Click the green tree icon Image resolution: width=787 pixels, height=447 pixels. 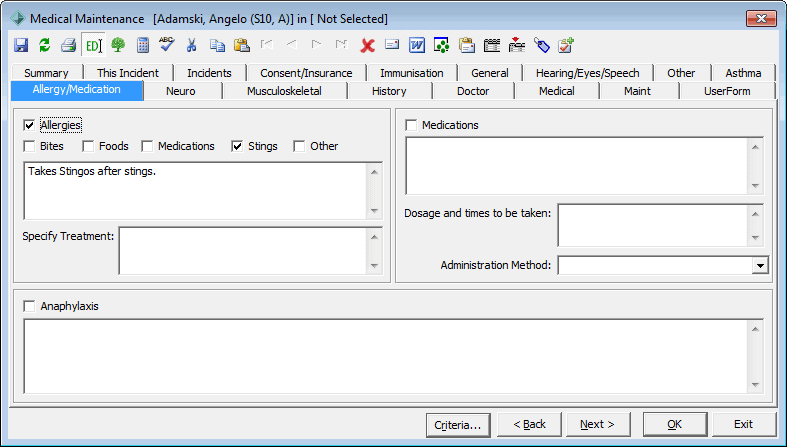point(118,45)
